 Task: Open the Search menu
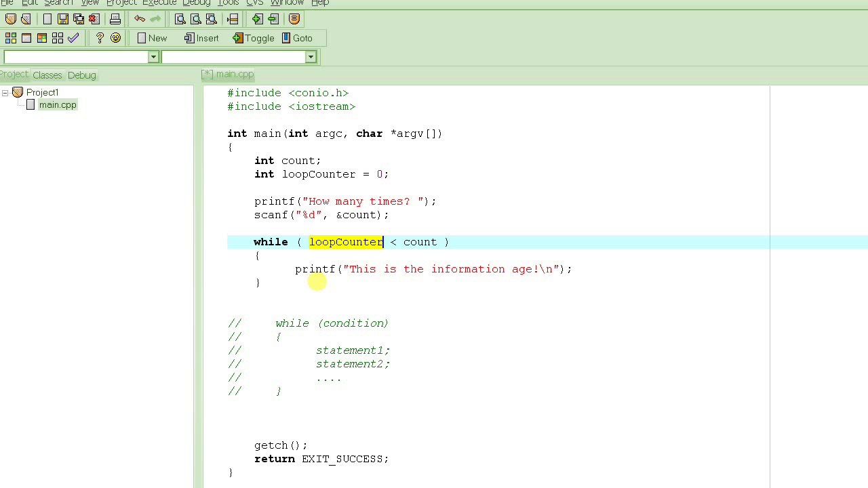58,3
